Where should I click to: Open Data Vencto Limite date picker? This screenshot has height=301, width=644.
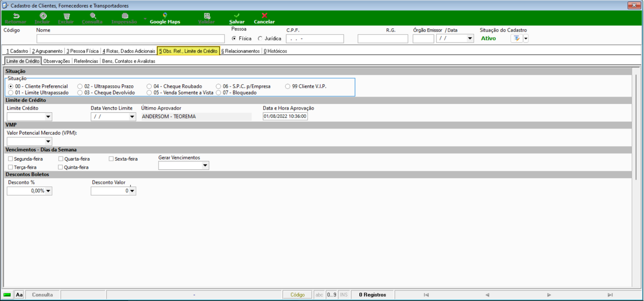[132, 117]
